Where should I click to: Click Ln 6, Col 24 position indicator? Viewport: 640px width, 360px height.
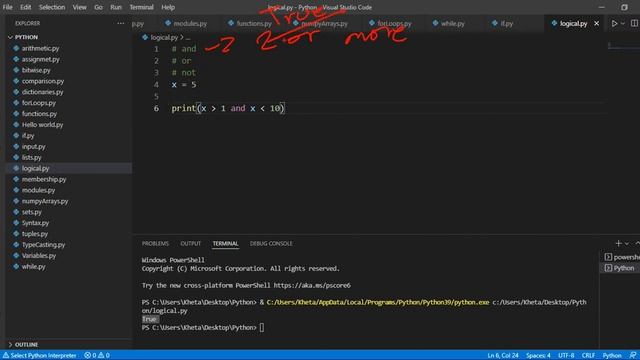[x=503, y=356]
